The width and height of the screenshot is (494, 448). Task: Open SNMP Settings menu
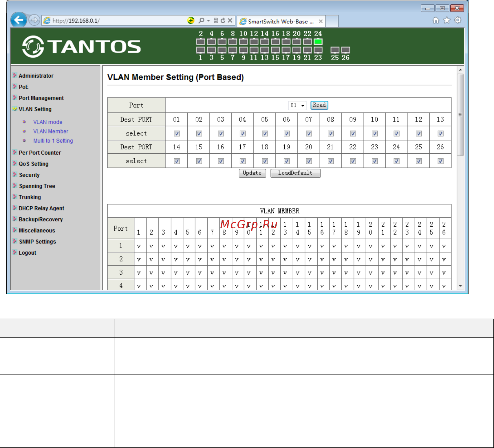(37, 242)
